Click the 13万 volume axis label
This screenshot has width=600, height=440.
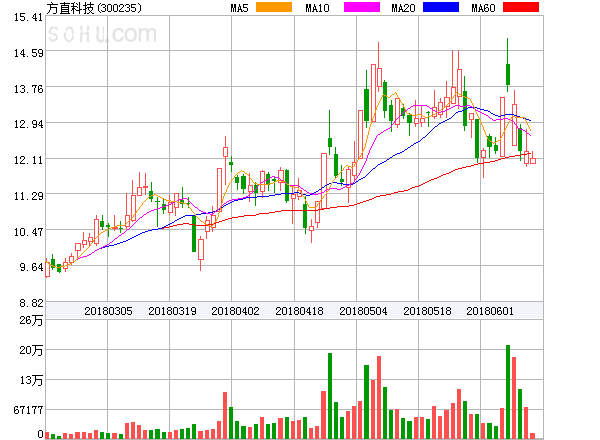[31, 380]
